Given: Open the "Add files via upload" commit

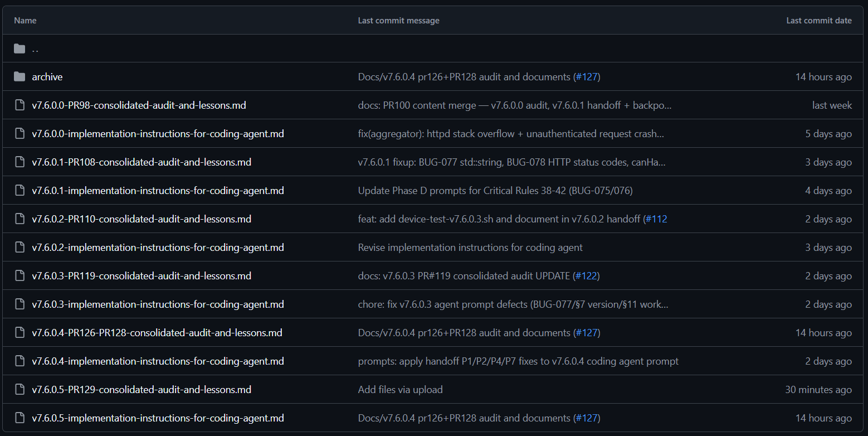Looking at the screenshot, I should tap(400, 390).
